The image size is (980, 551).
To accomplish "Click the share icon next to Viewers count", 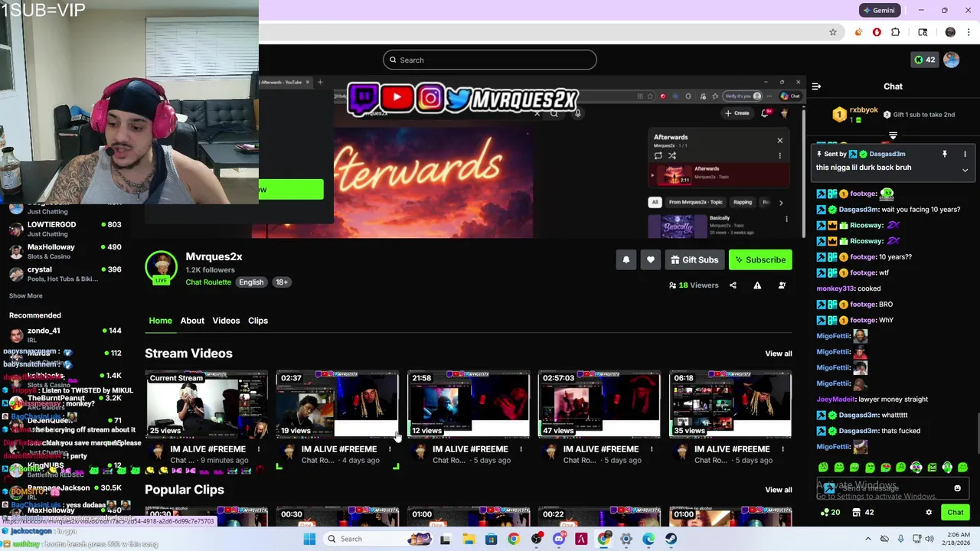I will tap(733, 285).
